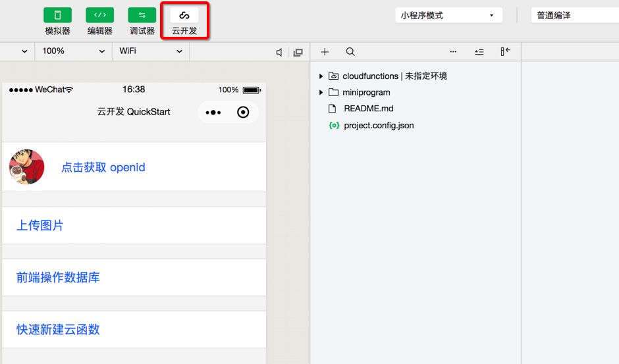Open the 100% zoom level dropdown
This screenshot has height=364, width=619.
tap(74, 51)
